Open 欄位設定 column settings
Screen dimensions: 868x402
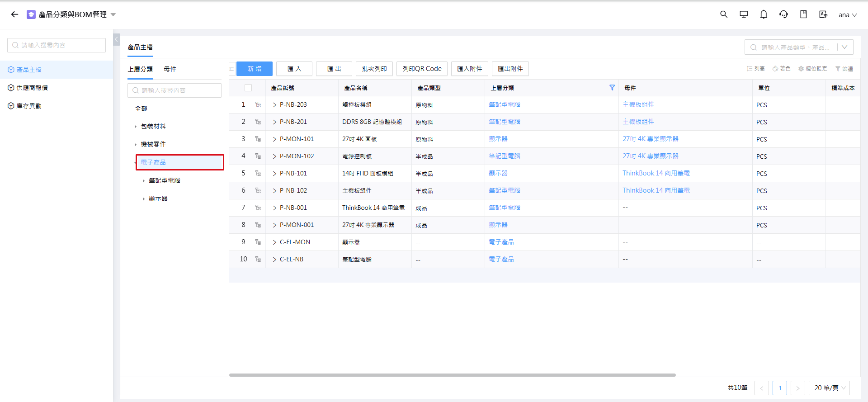(x=812, y=69)
